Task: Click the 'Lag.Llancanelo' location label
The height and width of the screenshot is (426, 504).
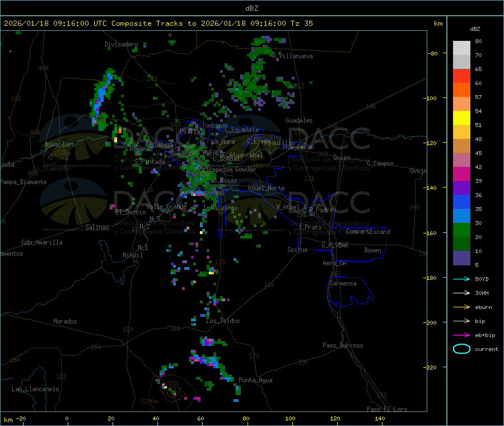Action: click(x=36, y=389)
